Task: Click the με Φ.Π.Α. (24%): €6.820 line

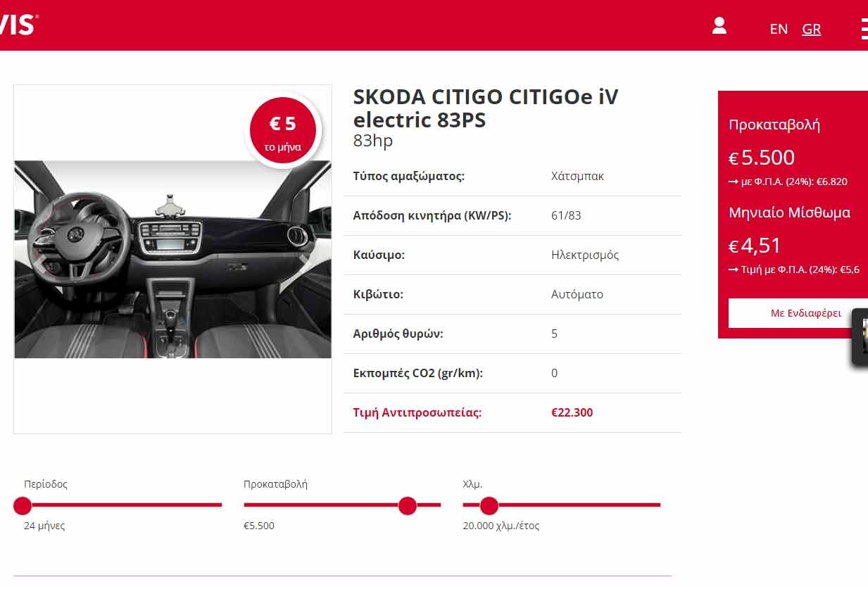Action: click(x=788, y=182)
